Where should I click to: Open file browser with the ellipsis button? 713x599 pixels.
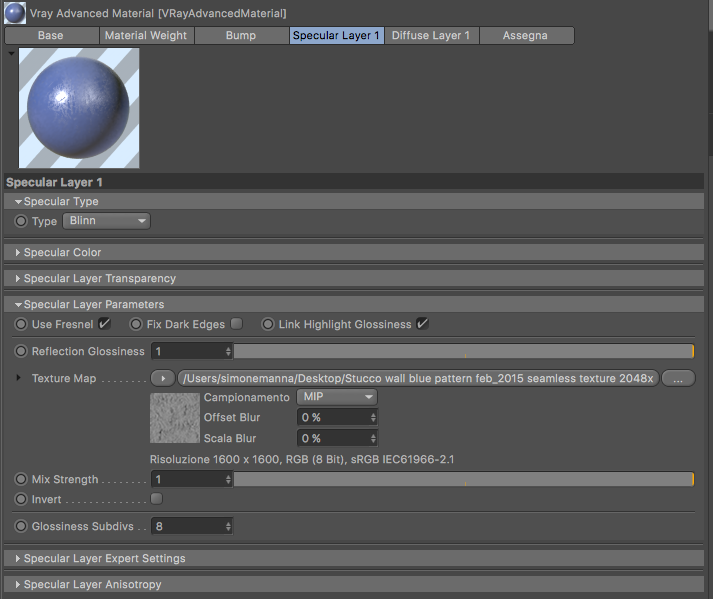click(678, 378)
